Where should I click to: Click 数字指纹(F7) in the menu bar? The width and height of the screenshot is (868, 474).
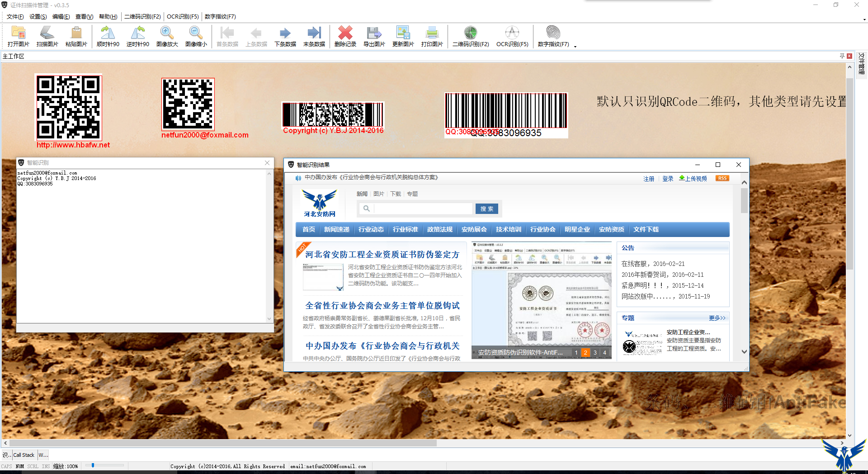[x=220, y=17]
